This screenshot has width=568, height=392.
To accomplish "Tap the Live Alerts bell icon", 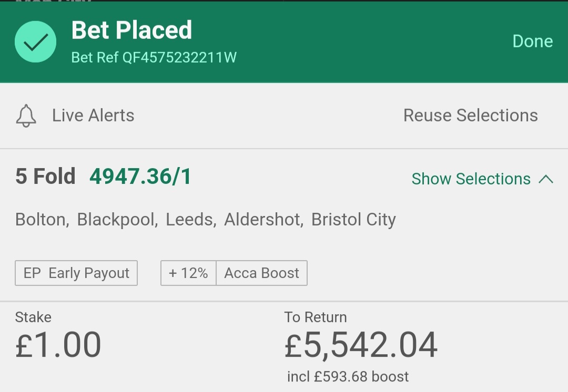I will 26,116.
